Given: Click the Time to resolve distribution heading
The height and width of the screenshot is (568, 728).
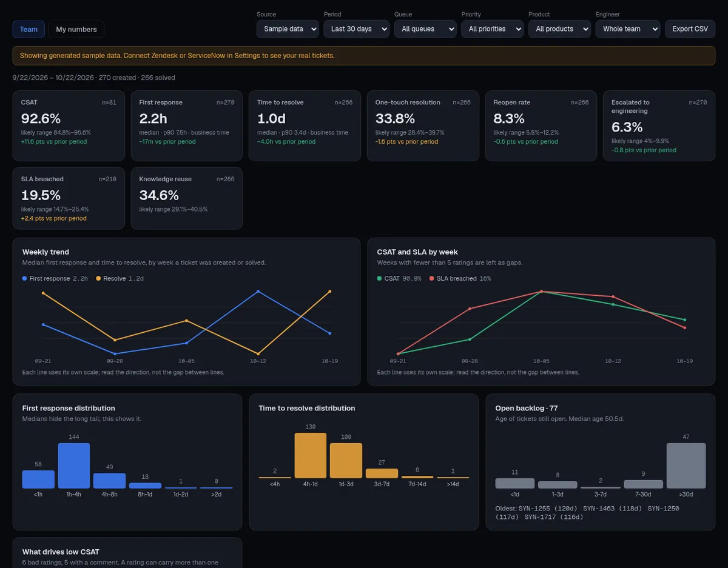Looking at the screenshot, I should click(307, 408).
